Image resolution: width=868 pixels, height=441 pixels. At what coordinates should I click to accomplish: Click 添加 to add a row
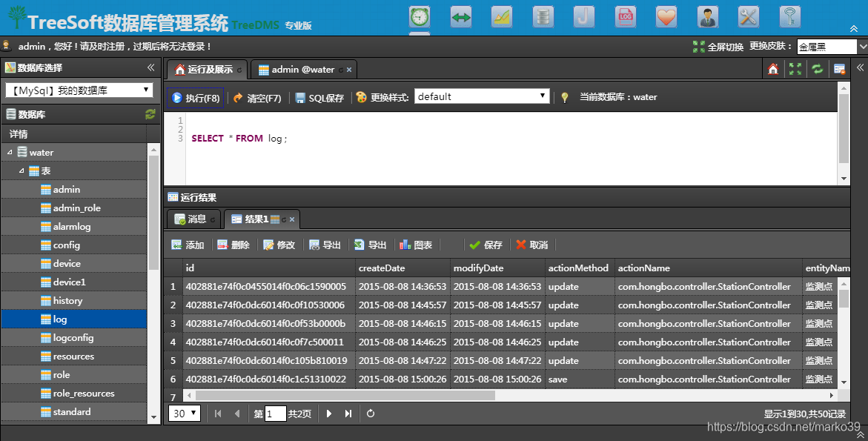[x=188, y=245]
